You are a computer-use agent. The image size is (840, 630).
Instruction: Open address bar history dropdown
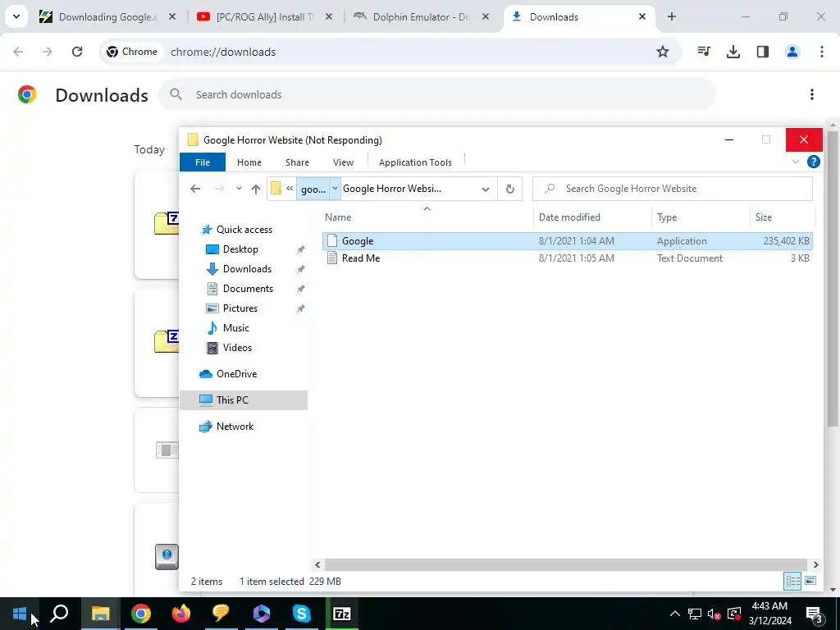[486, 189]
